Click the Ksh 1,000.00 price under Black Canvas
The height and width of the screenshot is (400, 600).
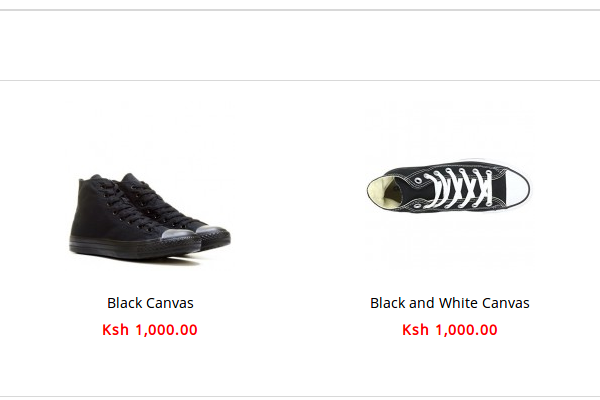(x=150, y=330)
